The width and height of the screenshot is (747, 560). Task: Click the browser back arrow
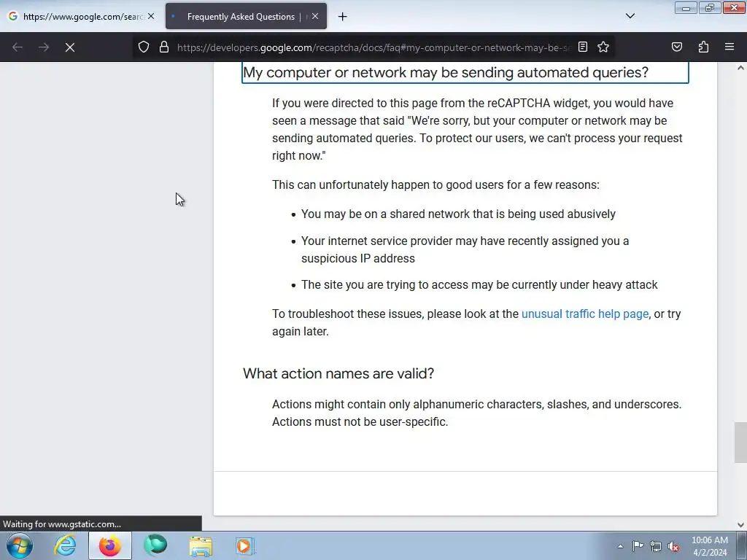18,47
